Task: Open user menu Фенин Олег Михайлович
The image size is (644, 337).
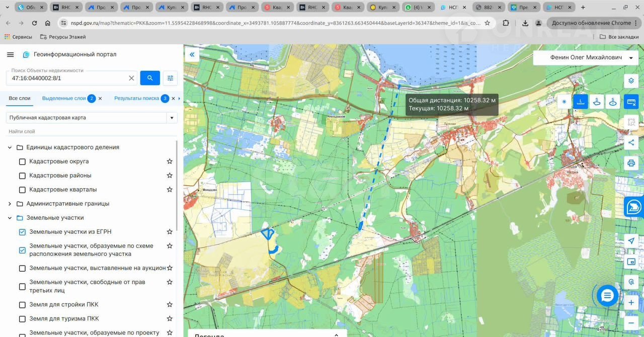Action: (x=586, y=58)
